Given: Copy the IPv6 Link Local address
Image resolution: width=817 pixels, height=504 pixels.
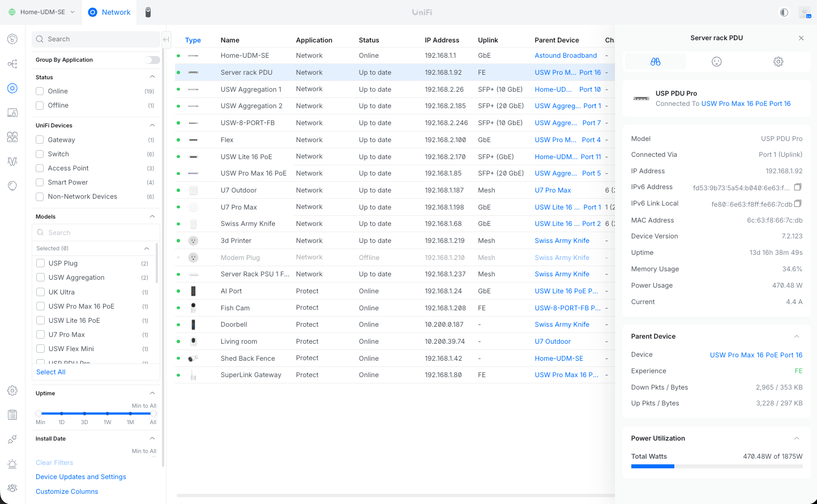Looking at the screenshot, I should tap(798, 203).
